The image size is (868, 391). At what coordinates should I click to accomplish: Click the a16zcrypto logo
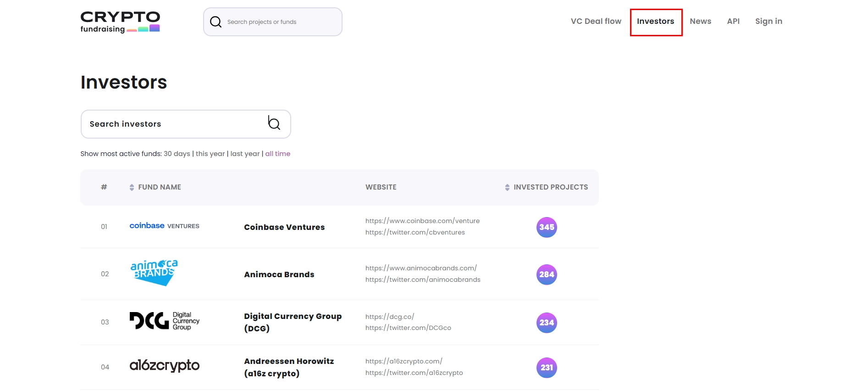point(165,365)
